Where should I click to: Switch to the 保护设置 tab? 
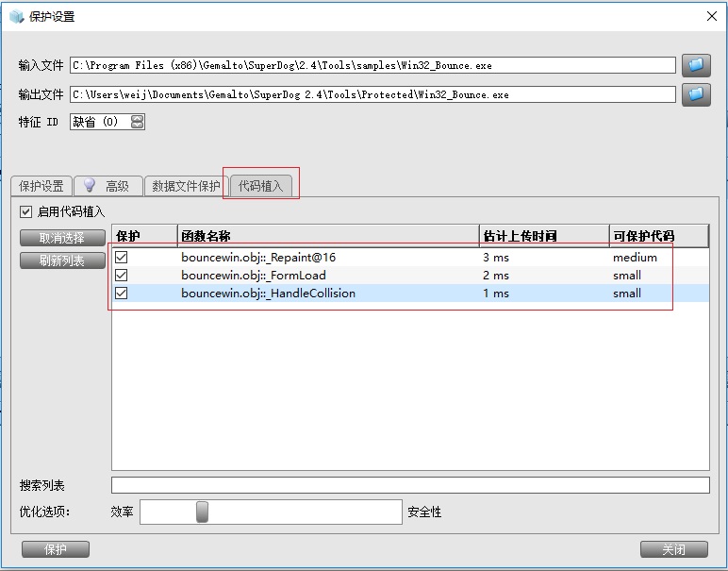click(x=41, y=186)
